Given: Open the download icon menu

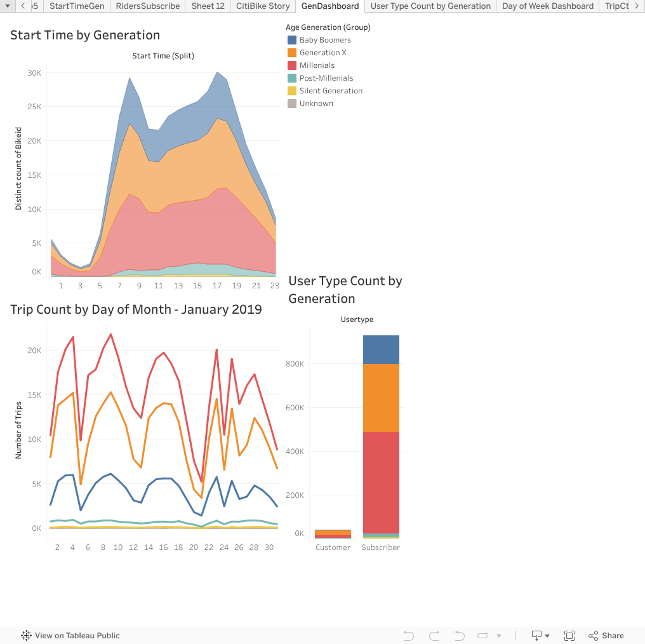Looking at the screenshot, I should tap(536, 635).
